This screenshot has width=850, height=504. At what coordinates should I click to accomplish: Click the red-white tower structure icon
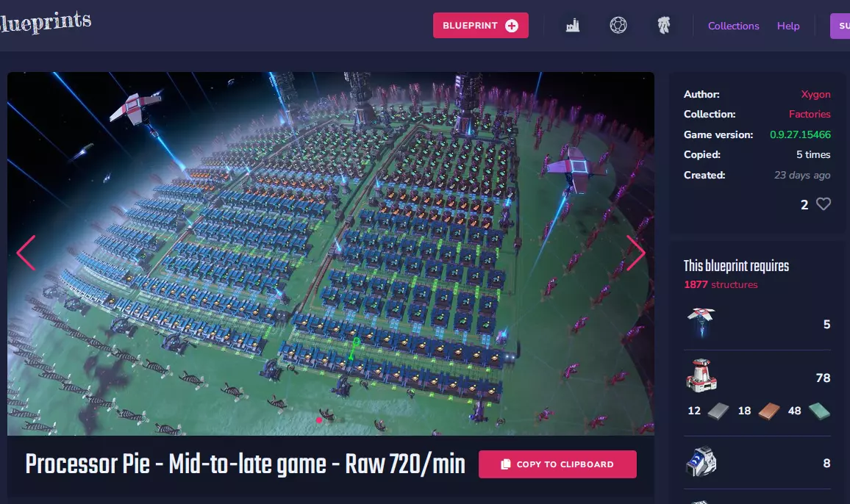click(x=701, y=375)
